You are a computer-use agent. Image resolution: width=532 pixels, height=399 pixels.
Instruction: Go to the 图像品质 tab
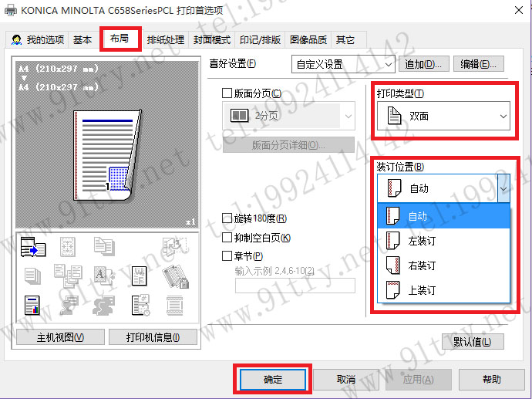coord(308,39)
